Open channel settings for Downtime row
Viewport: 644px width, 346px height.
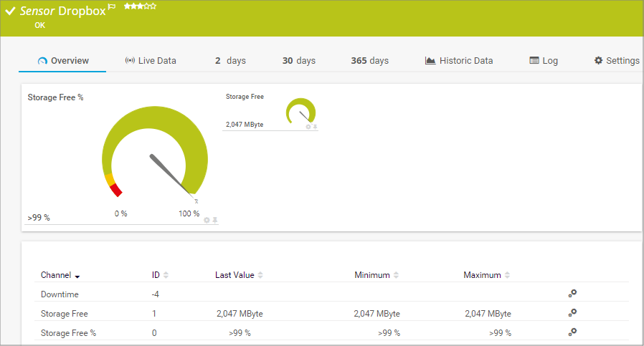pos(572,293)
